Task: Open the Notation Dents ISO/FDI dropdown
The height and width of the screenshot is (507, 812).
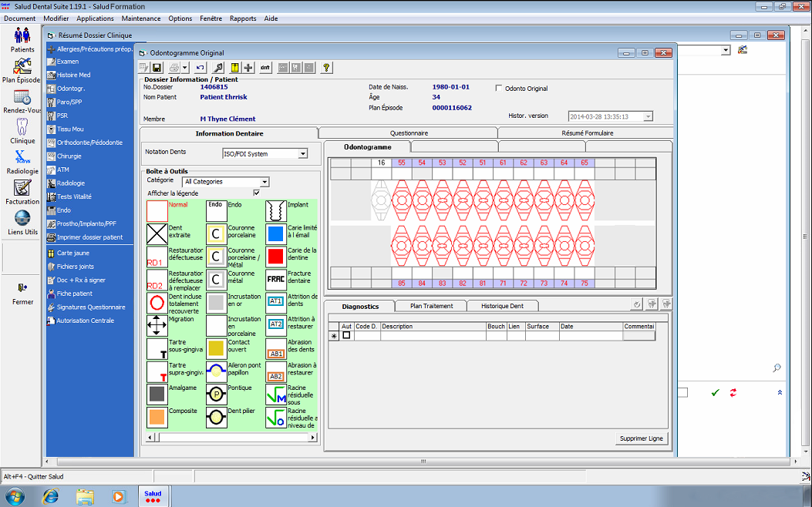Action: click(x=303, y=153)
